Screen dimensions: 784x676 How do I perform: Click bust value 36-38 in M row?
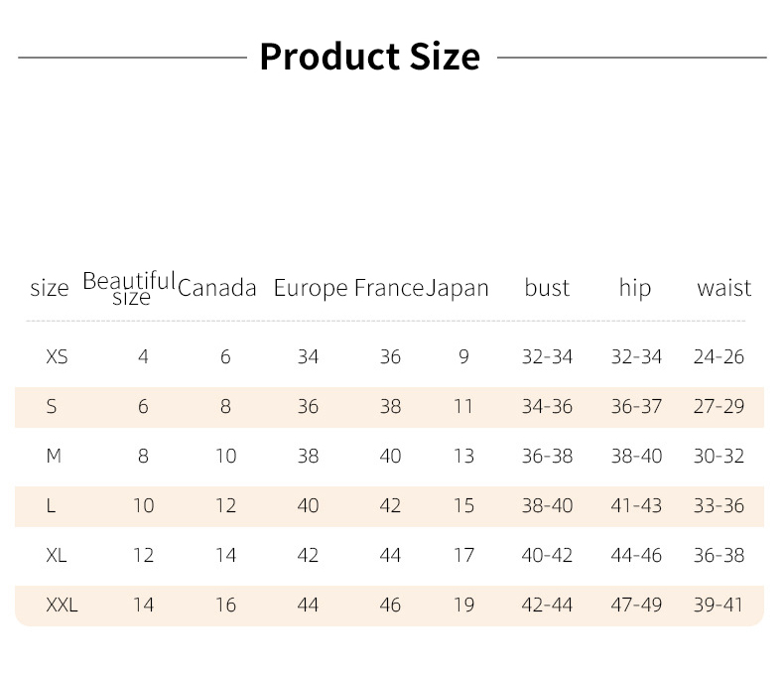pos(547,457)
